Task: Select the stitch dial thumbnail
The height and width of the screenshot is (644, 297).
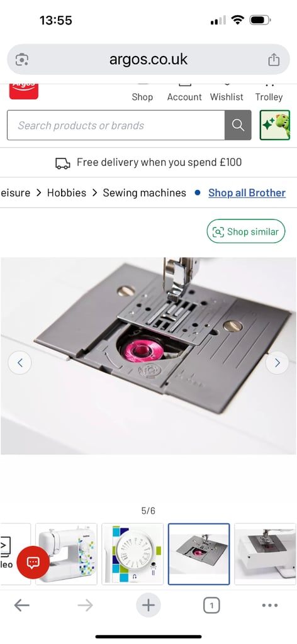Action: (x=132, y=553)
